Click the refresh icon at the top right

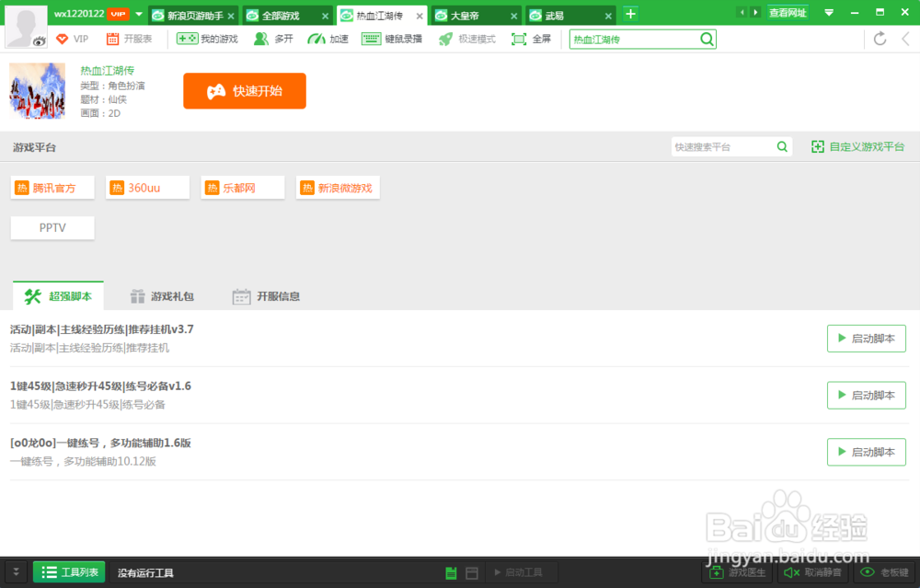880,39
